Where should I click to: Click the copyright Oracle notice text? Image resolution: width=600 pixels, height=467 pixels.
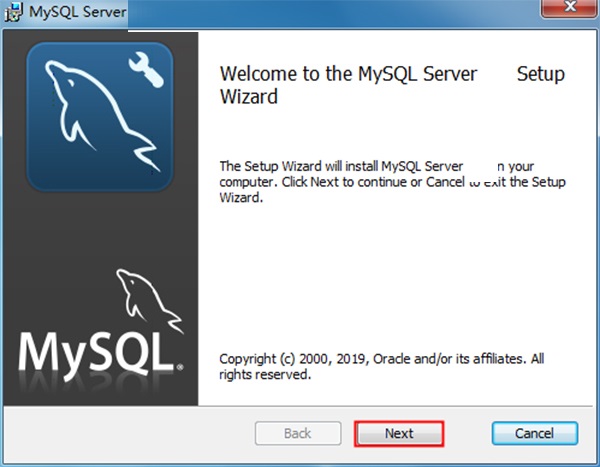pos(382,366)
